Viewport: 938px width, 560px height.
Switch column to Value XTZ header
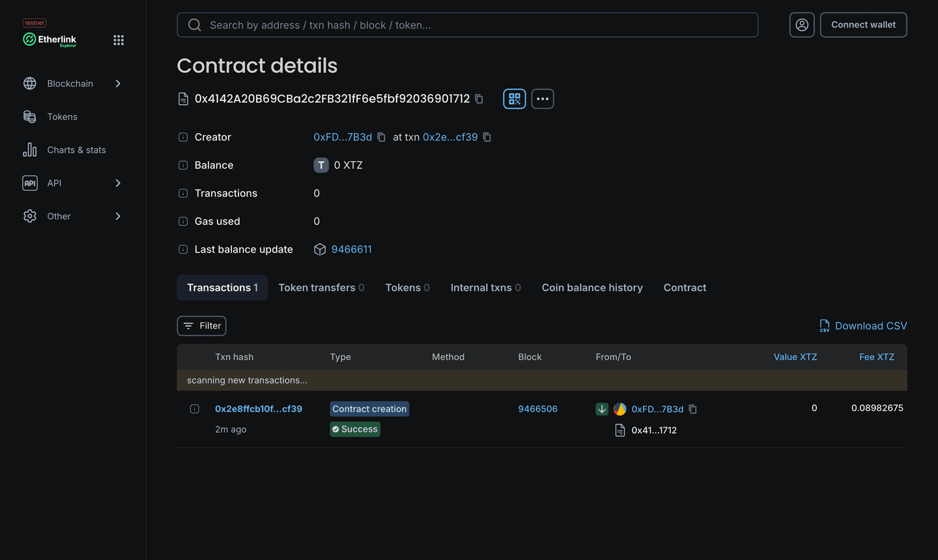tap(795, 357)
